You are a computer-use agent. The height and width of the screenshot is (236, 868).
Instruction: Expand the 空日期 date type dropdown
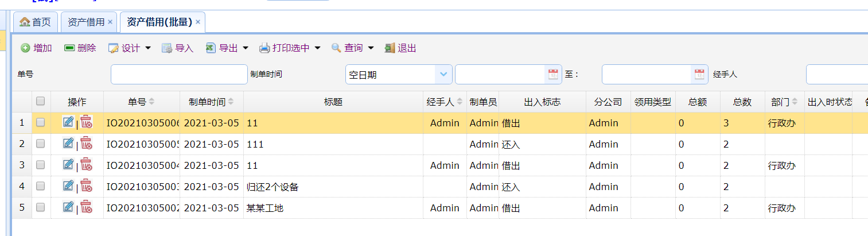pos(443,74)
